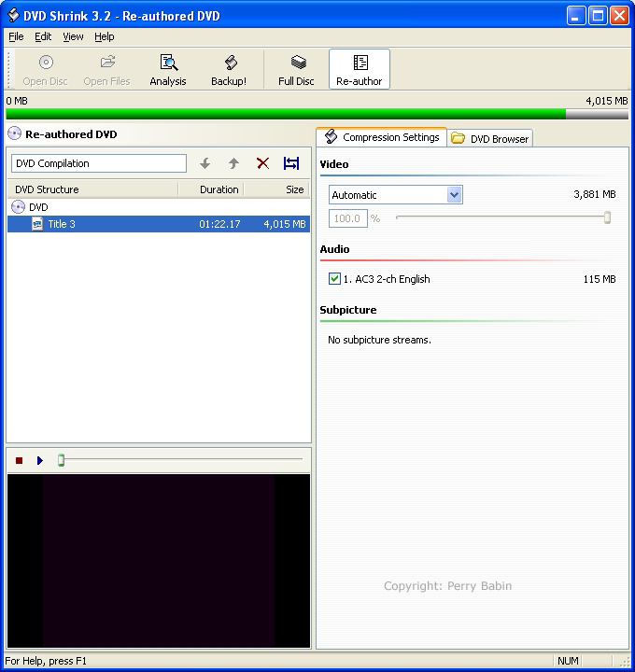Screen dimensions: 635x672
Task: Click the 01:22.17 duration value
Action: (x=219, y=224)
